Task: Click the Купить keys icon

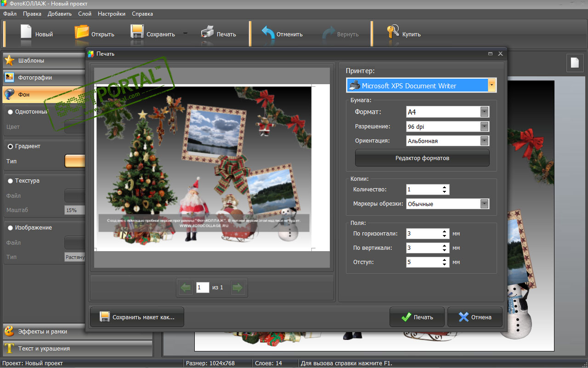Action: pyautogui.click(x=393, y=32)
